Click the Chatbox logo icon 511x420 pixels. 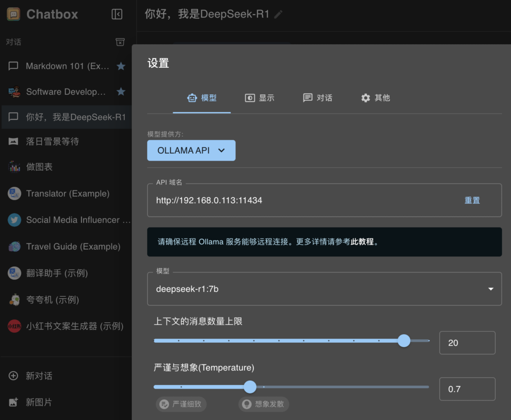pyautogui.click(x=13, y=14)
